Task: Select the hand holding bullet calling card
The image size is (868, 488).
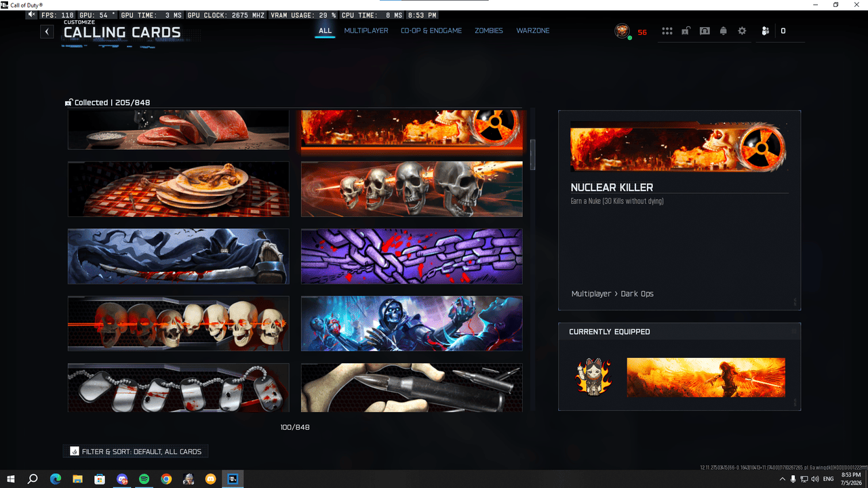Action: tap(412, 388)
